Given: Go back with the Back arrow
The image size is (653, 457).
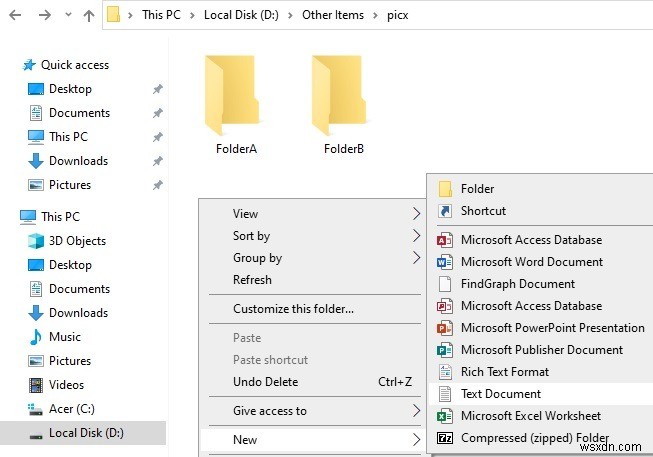Looking at the screenshot, I should (15, 15).
